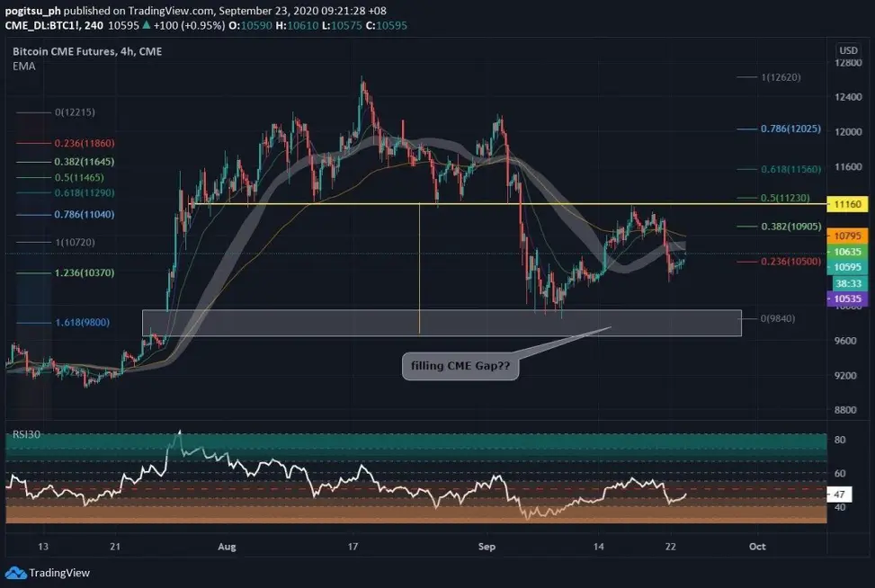The height and width of the screenshot is (588, 875).
Task: Click the TradingView cloud logo icon
Action: [15, 573]
